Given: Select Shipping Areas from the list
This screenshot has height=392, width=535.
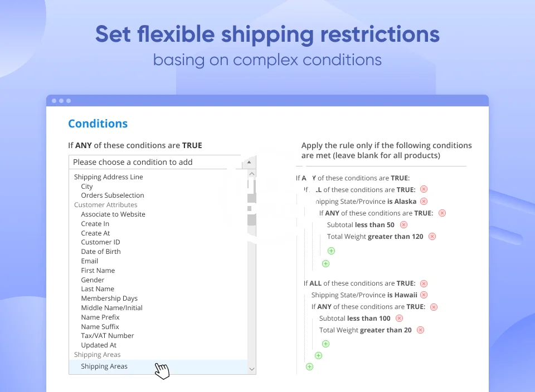Looking at the screenshot, I should pos(104,366).
